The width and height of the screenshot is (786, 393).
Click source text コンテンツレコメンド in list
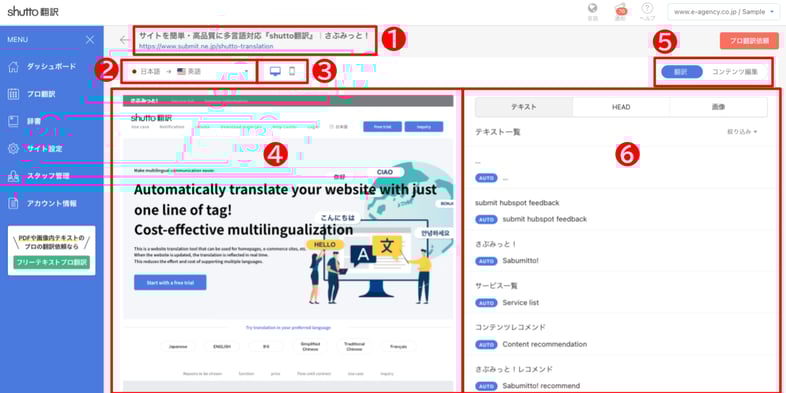click(x=510, y=327)
